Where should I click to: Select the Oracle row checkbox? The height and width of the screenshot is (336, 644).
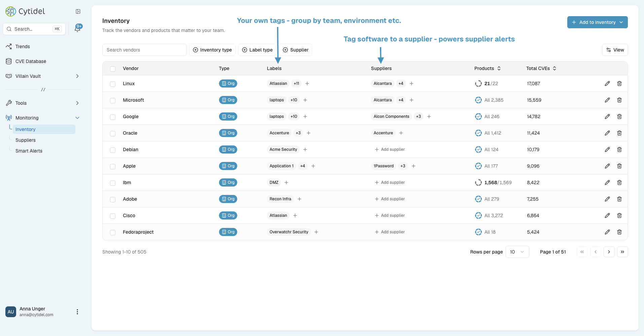pyautogui.click(x=113, y=134)
